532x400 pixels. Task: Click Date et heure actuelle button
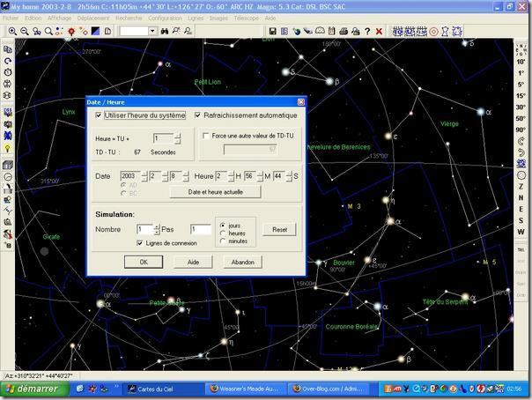pyautogui.click(x=215, y=192)
